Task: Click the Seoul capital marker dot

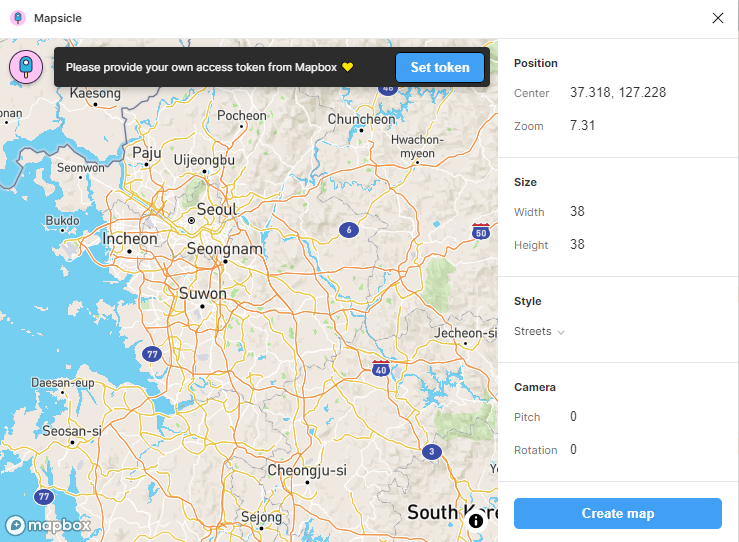Action: tap(191, 221)
